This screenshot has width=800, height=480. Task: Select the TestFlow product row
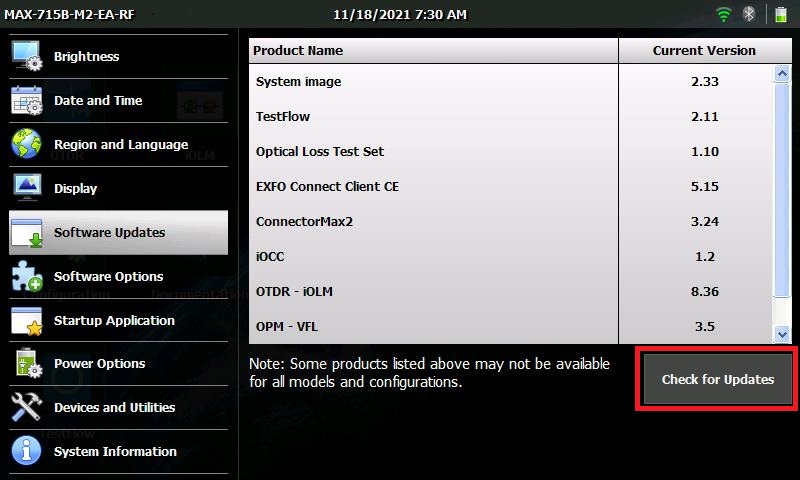(511, 117)
